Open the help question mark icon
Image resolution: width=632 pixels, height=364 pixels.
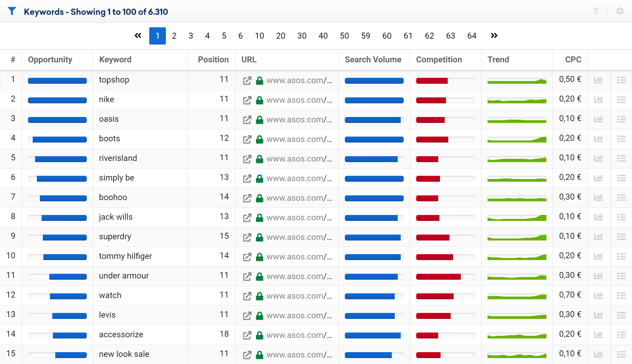pyautogui.click(x=595, y=11)
